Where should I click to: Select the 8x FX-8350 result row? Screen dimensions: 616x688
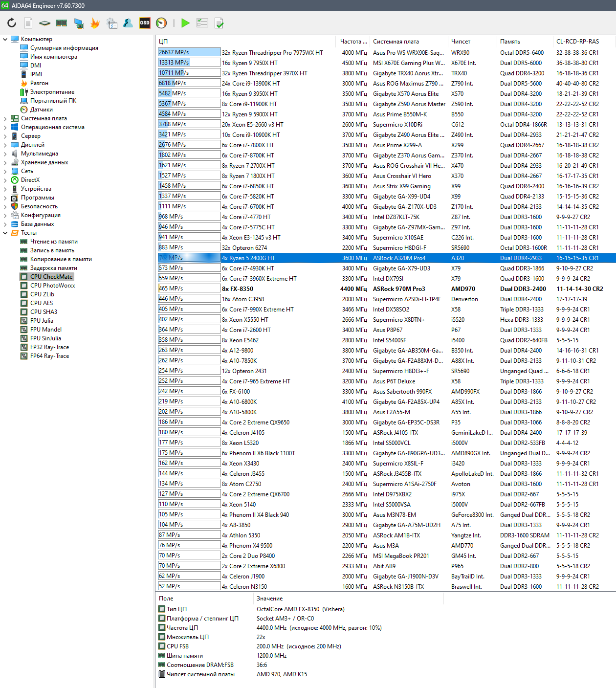(x=385, y=289)
